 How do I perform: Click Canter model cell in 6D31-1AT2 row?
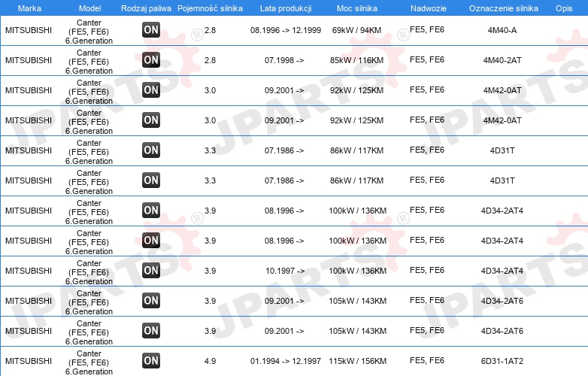[89, 362]
